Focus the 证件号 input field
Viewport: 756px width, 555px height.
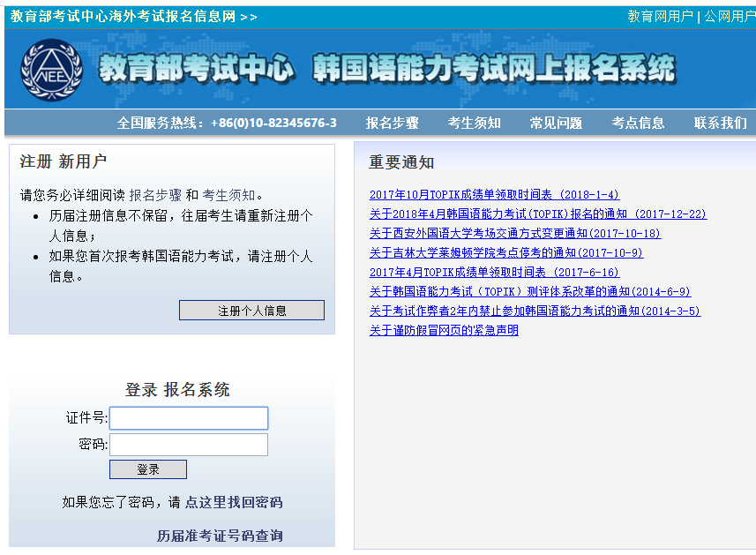tap(189, 418)
